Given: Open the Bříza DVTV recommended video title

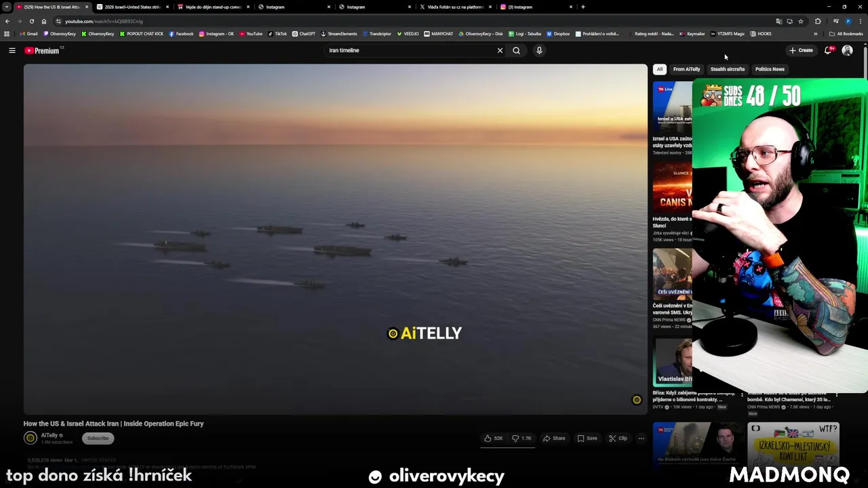Looking at the screenshot, I should pos(694,396).
